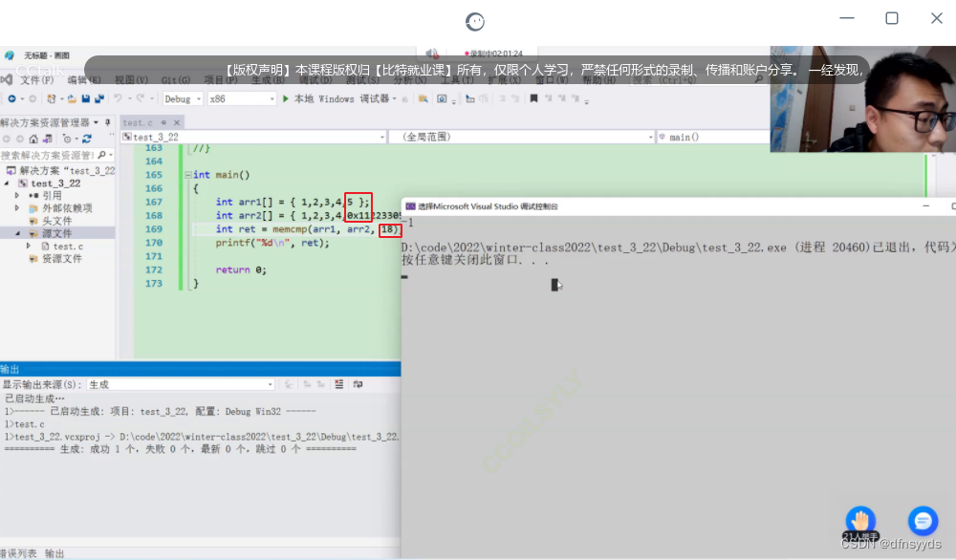Pin the test.c tab
The height and width of the screenshot is (560, 956).
163,122
